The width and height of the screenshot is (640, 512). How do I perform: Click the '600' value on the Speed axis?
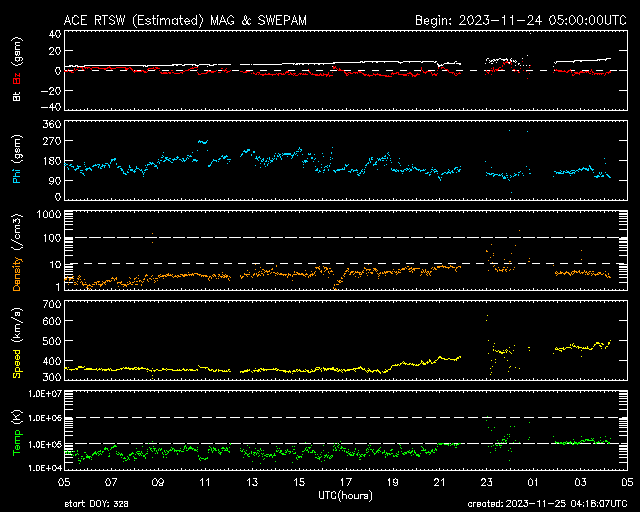(52, 321)
